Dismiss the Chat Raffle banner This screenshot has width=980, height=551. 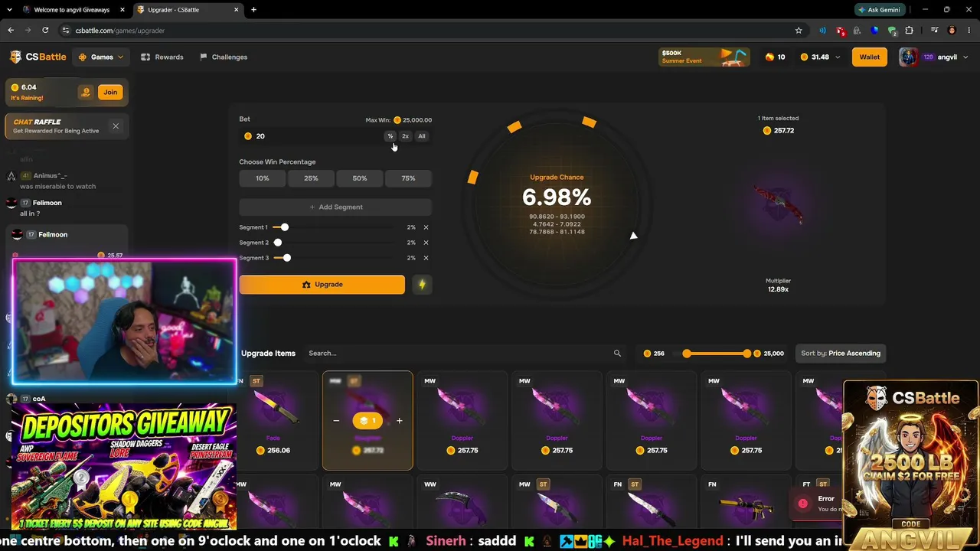[116, 126]
